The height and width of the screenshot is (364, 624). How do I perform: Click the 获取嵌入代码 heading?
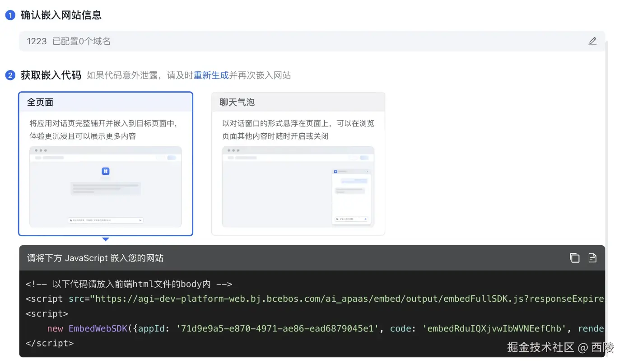(51, 75)
